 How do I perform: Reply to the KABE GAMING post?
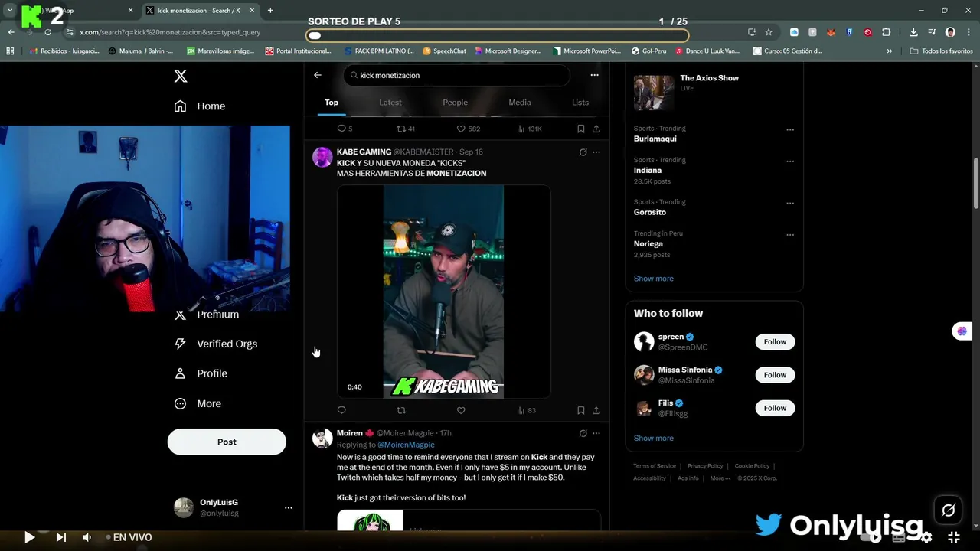pyautogui.click(x=341, y=410)
